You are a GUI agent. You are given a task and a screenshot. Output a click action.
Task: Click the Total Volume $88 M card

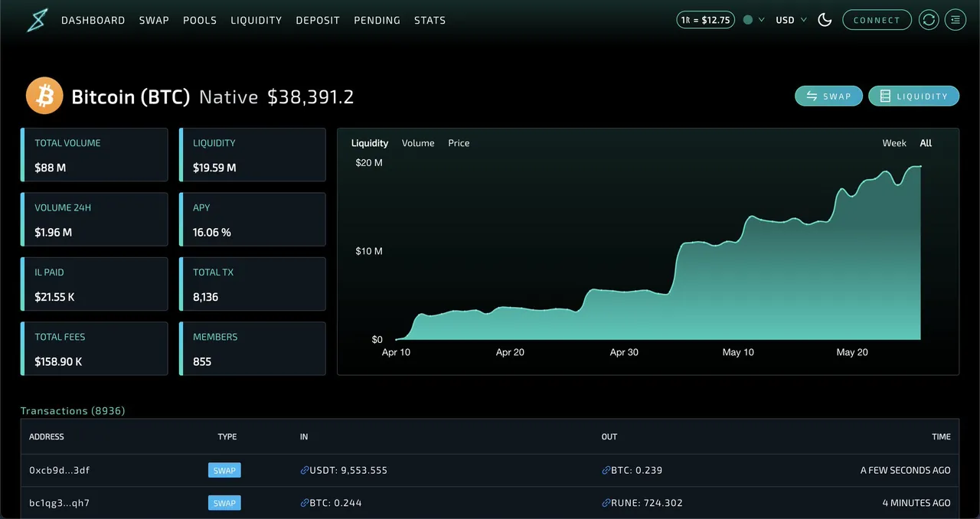click(94, 155)
